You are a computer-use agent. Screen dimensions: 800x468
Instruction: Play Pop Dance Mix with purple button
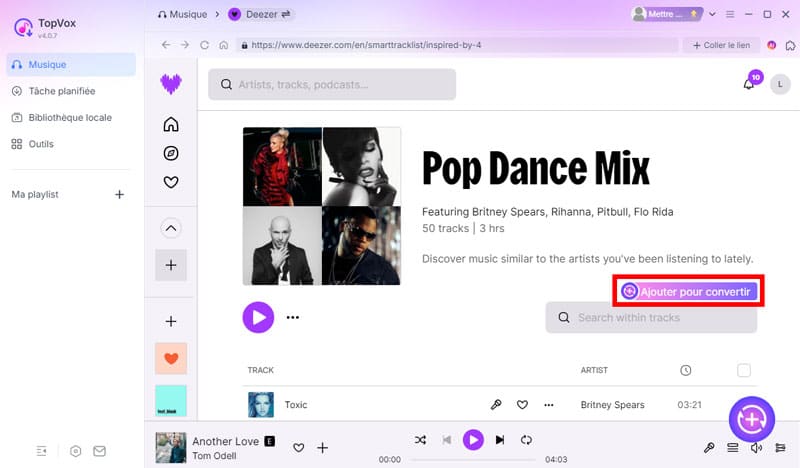258,317
